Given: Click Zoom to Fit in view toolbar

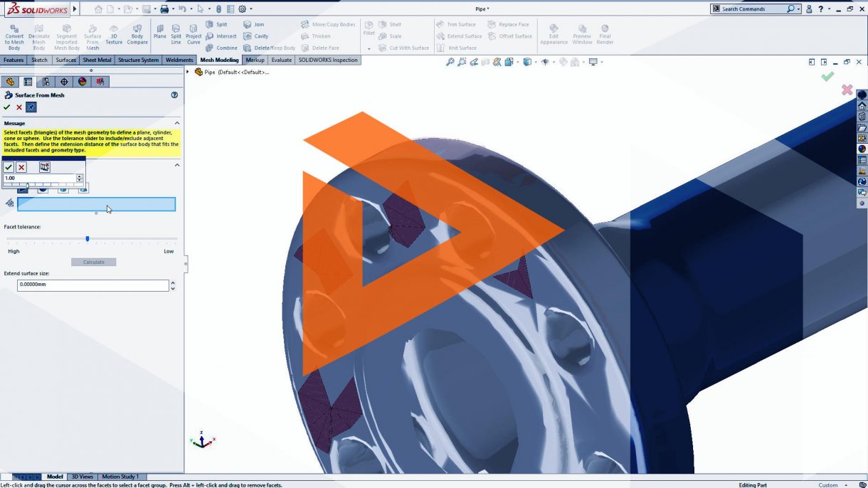Looking at the screenshot, I should 450,62.
